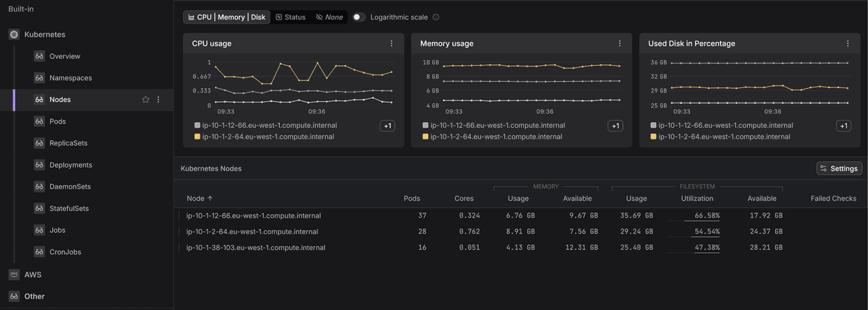Image resolution: width=868 pixels, height=310 pixels.
Task: Sort table by Cores column header
Action: tap(464, 198)
